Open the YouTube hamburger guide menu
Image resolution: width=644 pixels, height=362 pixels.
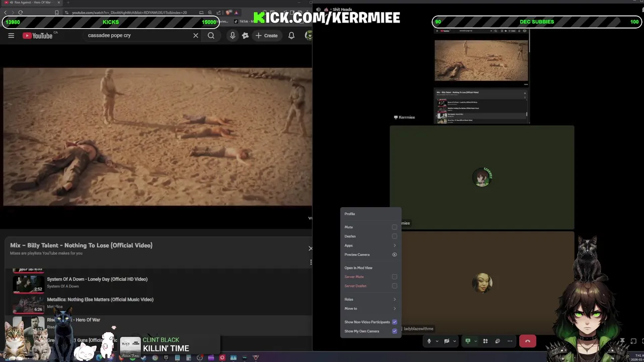[11, 36]
